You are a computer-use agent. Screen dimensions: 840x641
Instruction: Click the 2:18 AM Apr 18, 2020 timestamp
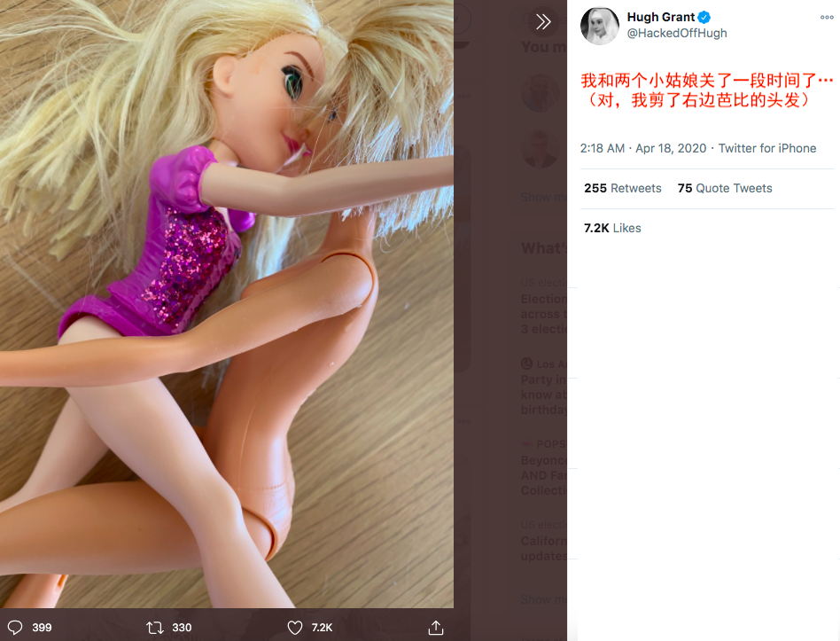pyautogui.click(x=643, y=148)
